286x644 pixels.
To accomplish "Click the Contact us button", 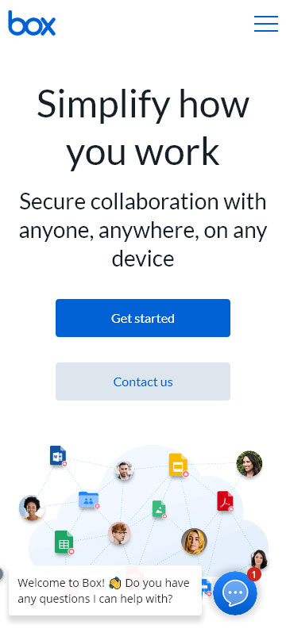I will pos(143,381).
